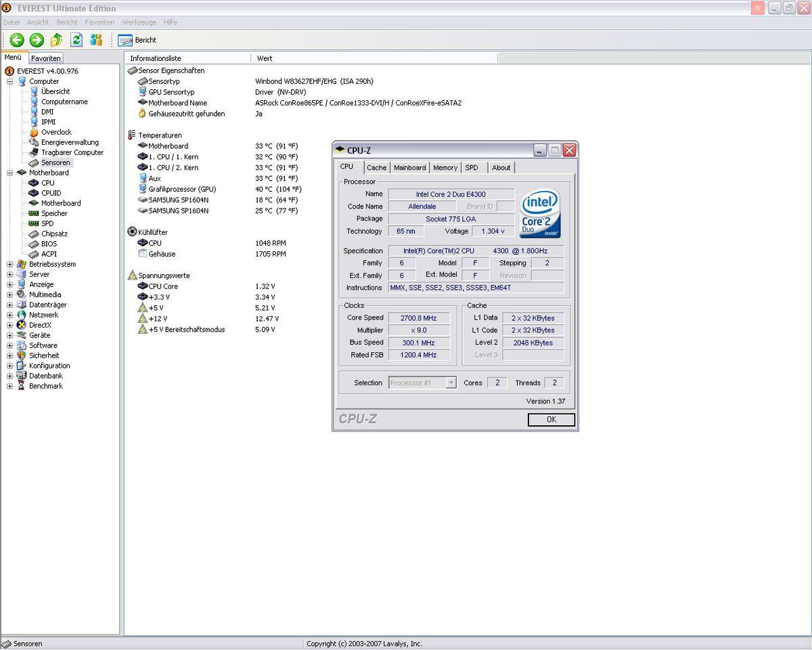This screenshot has height=650, width=812.
Task: Expand the Server tree node
Action: click(10, 274)
